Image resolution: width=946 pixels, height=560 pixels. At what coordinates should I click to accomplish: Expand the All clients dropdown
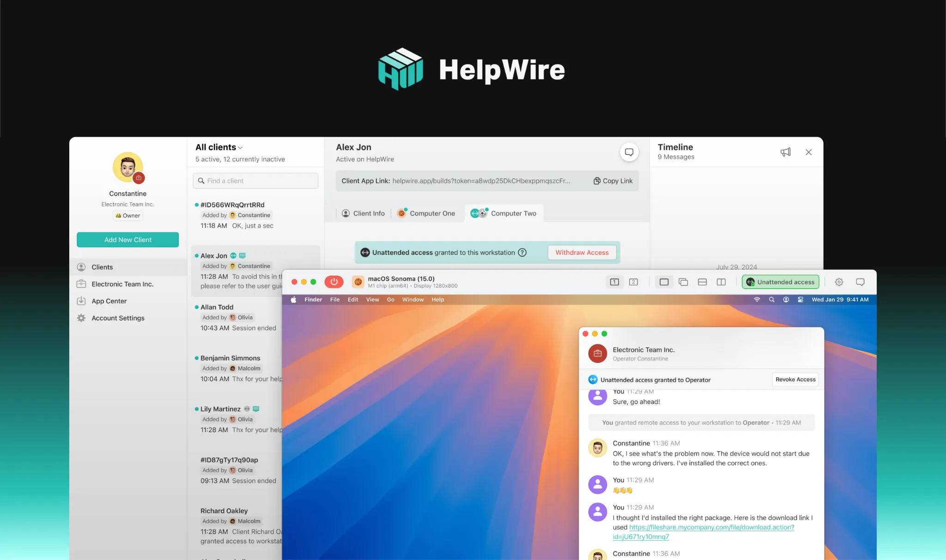[240, 147]
